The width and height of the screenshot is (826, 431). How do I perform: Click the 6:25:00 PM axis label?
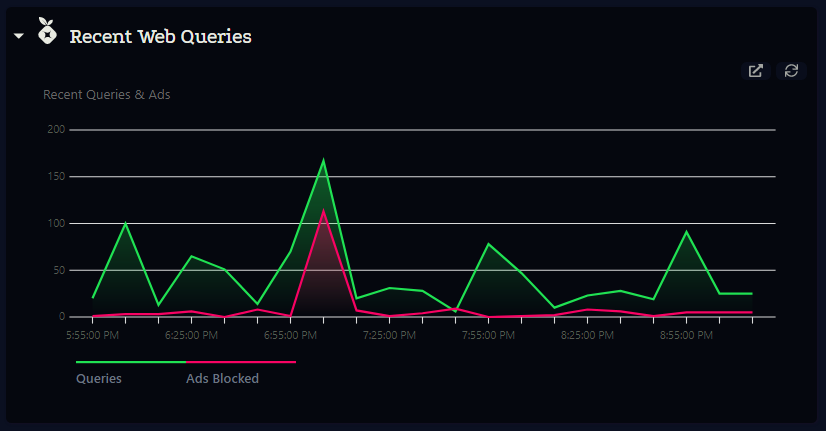191,336
